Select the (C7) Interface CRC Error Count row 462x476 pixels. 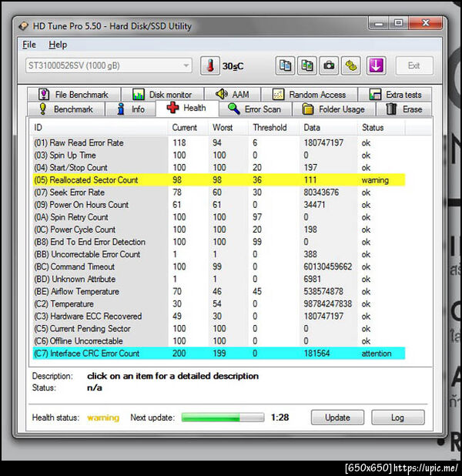coord(219,354)
